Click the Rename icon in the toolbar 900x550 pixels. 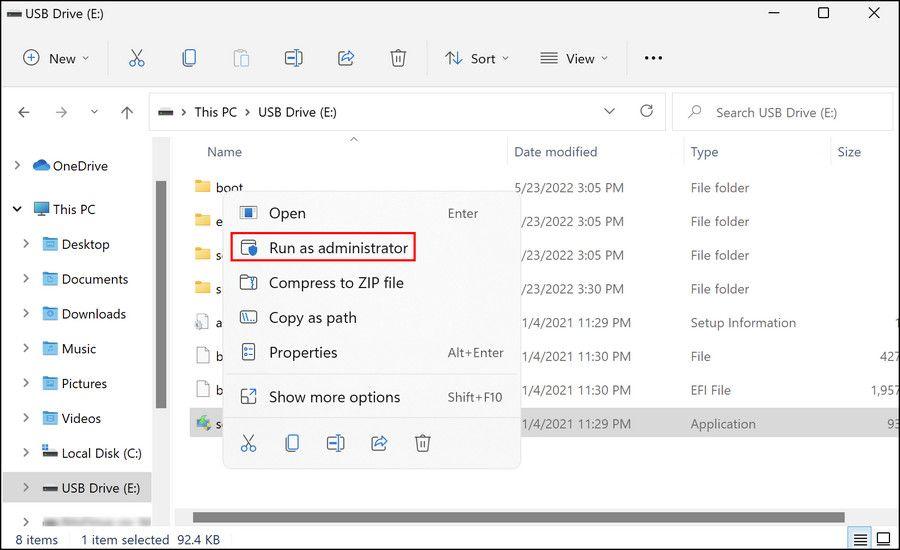pyautogui.click(x=293, y=58)
